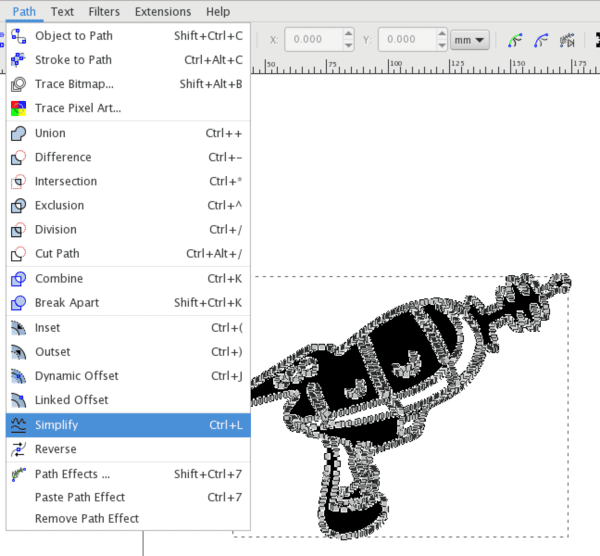The width and height of the screenshot is (600, 556).
Task: Click into the X coordinate field
Action: (x=311, y=40)
